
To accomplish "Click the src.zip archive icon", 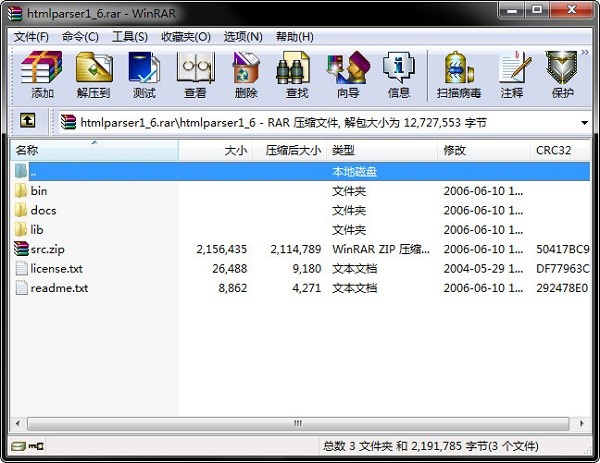I will coord(21,249).
